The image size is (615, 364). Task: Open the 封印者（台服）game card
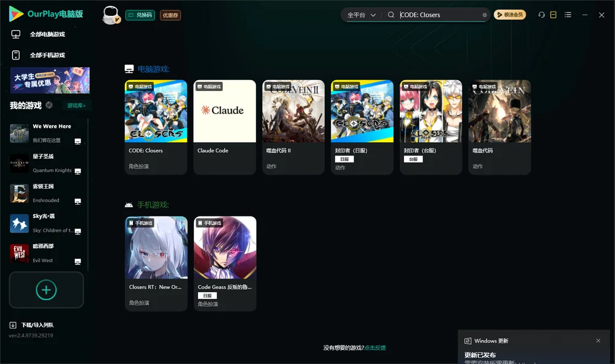(430, 127)
